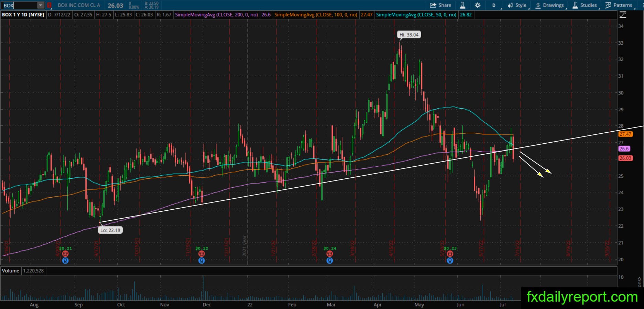Open the Style menu
Screen dimensions: 644x309
[x=517, y=5]
